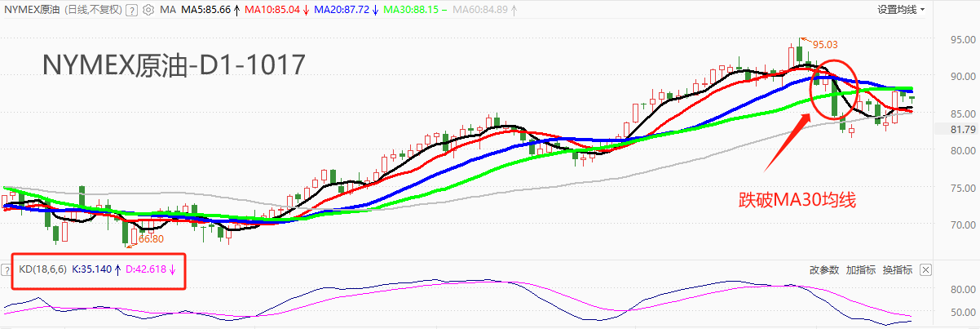Image resolution: width=980 pixels, height=329 pixels.
Task: Click the help question mark beside NYMEX原油
Action: [133, 11]
